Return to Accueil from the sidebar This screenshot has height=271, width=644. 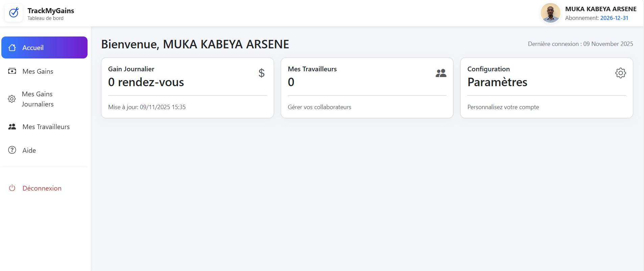(33, 48)
